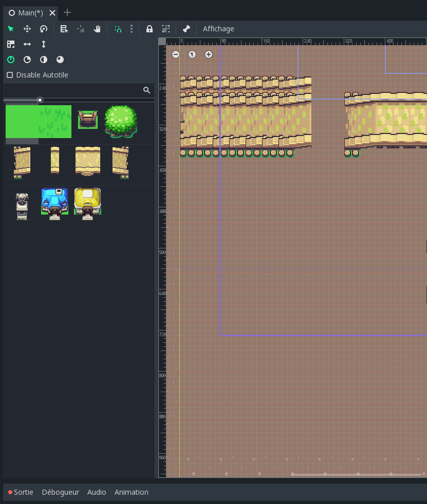Select the Pan tool
The height and width of the screenshot is (504, 427).
click(97, 29)
